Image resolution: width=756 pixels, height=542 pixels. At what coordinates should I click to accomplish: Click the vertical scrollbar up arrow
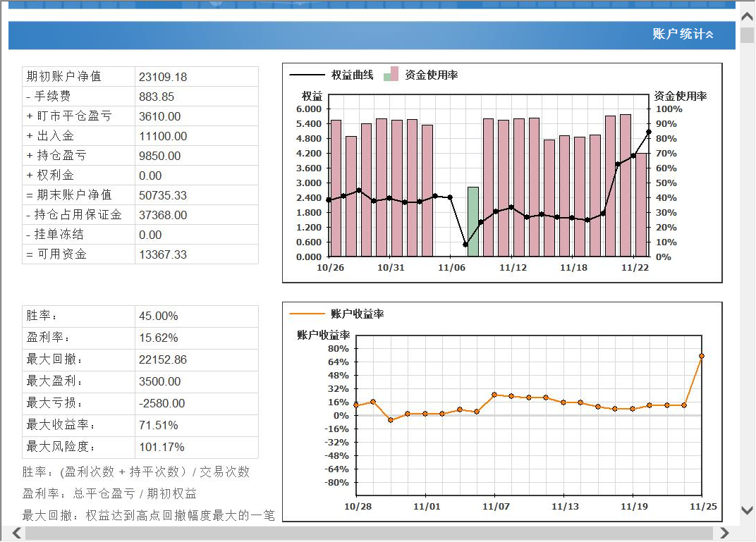pyautogui.click(x=747, y=17)
